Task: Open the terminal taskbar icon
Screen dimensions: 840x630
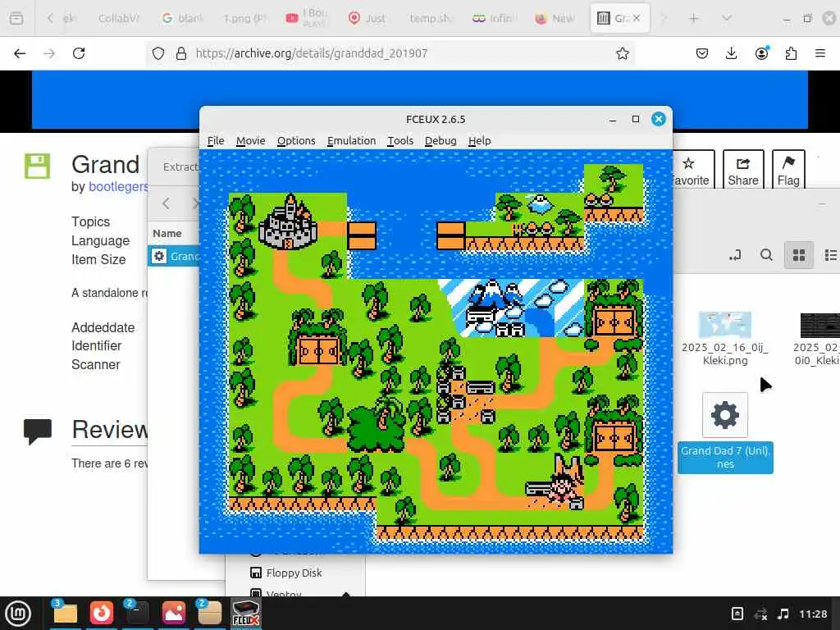Action: click(137, 613)
